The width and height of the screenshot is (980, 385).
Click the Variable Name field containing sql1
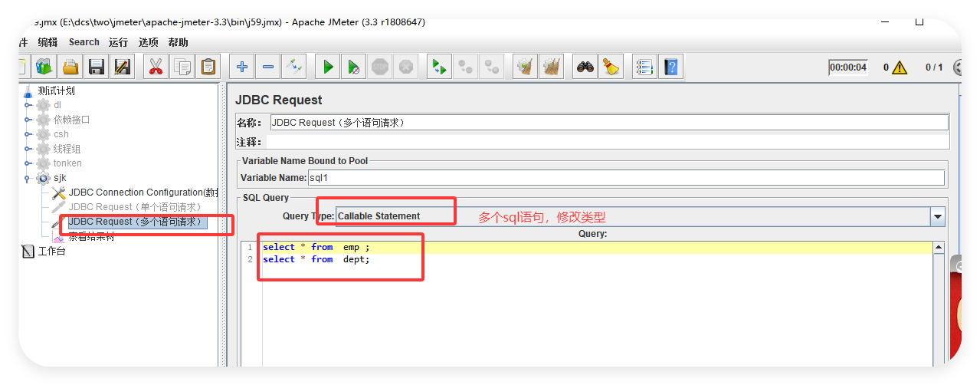(626, 178)
